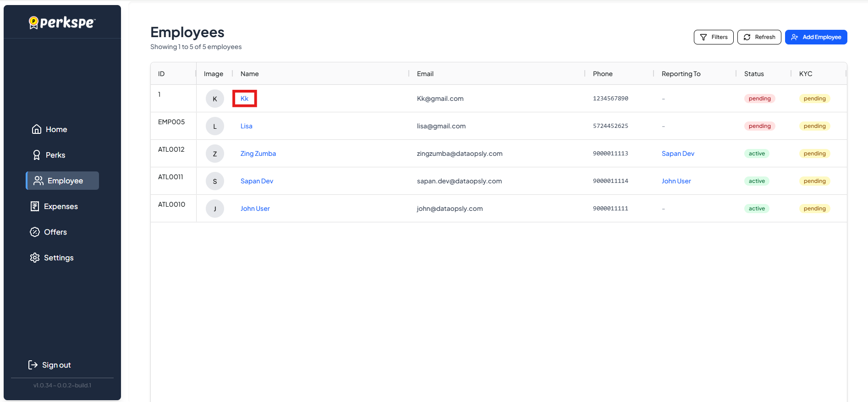The image size is (868, 402).
Task: Click the Perkspe logo in the sidebar
Action: (x=62, y=22)
